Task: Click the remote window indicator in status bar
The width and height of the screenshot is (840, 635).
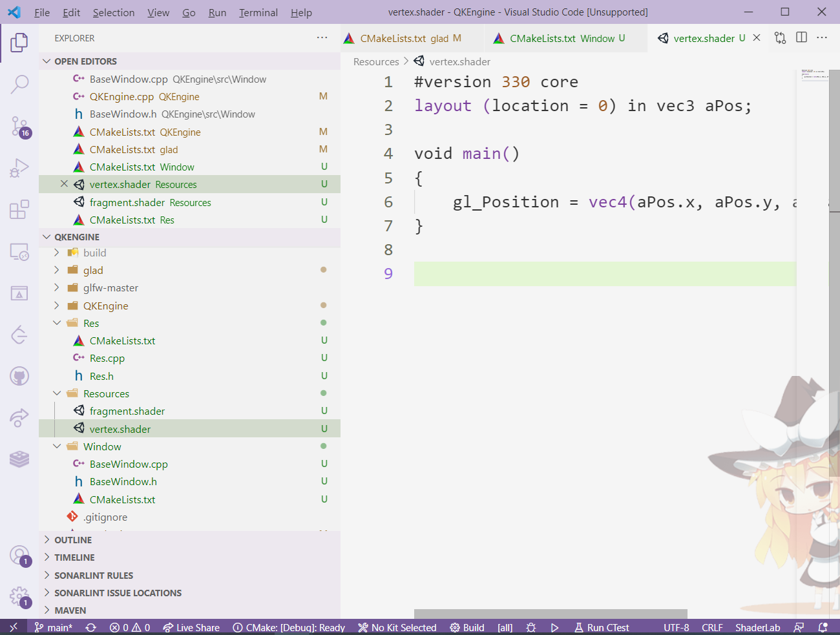Action: (x=13, y=627)
